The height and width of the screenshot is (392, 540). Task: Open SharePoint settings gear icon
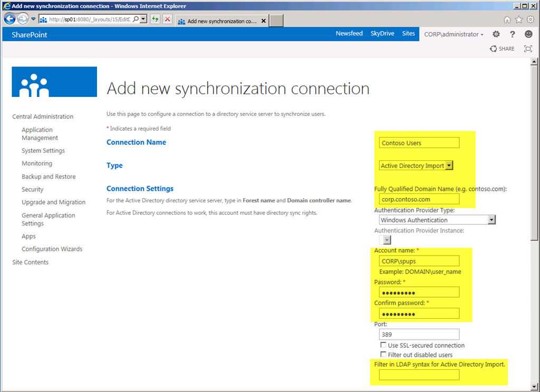click(x=496, y=34)
